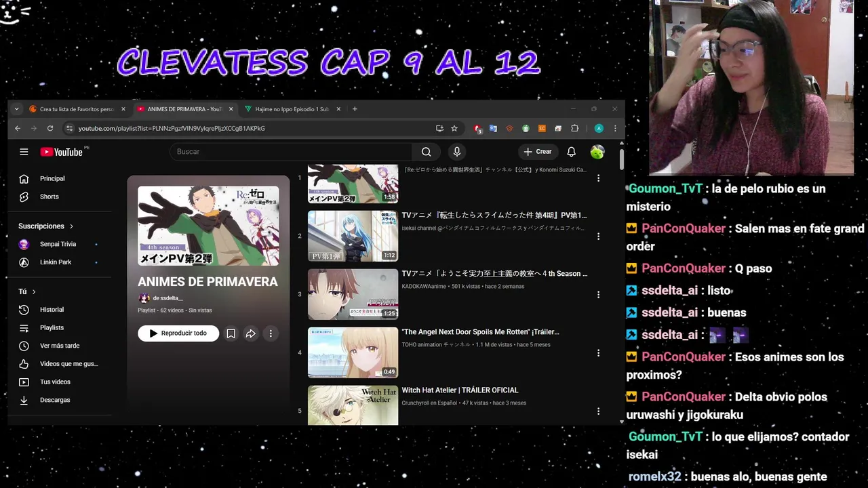Open Witch Hat Atelier TRÁILER OFICIAL title
The image size is (868, 488).
click(x=460, y=390)
